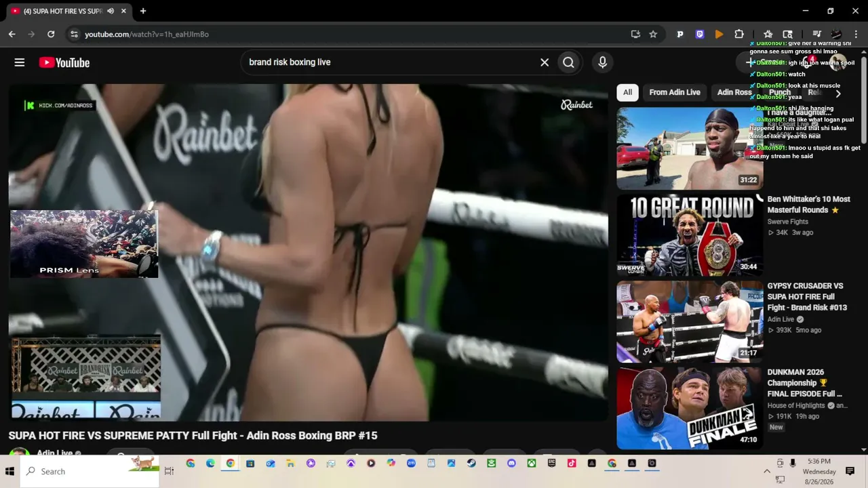Open the Windows notification center
Image resolution: width=868 pixels, height=488 pixels.
click(x=850, y=471)
